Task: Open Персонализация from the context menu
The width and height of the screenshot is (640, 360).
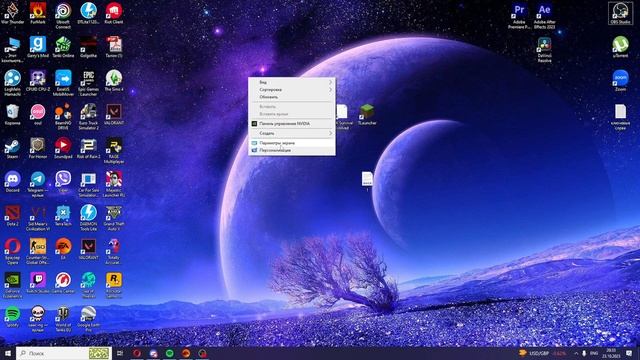Action: tap(292, 150)
